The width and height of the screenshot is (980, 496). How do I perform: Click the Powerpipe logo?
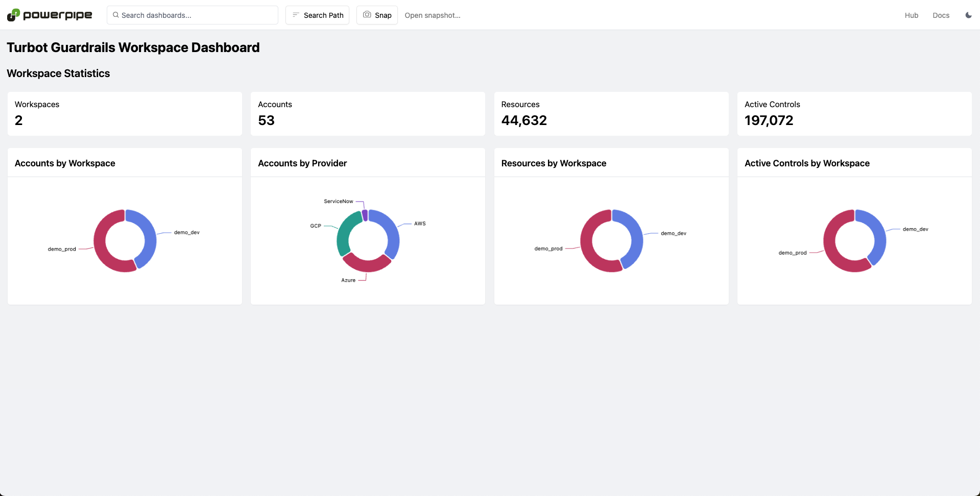[50, 15]
